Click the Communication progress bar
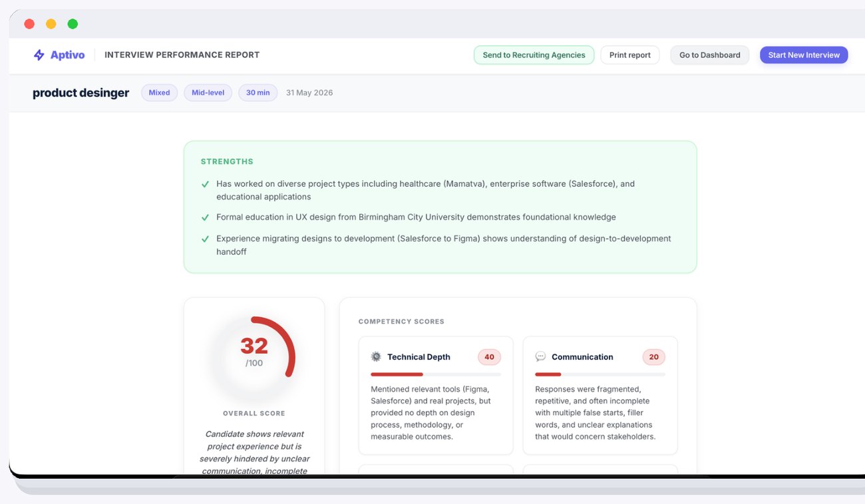Viewport: 865px width, 504px height. (x=600, y=374)
